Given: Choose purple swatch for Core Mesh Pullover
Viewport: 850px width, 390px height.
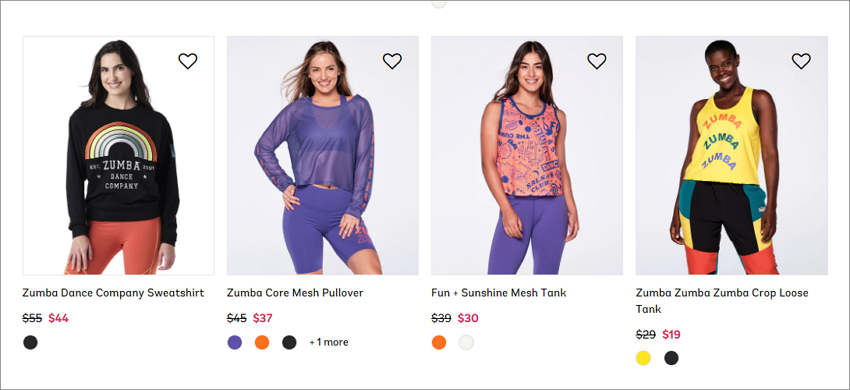Looking at the screenshot, I should tap(234, 342).
